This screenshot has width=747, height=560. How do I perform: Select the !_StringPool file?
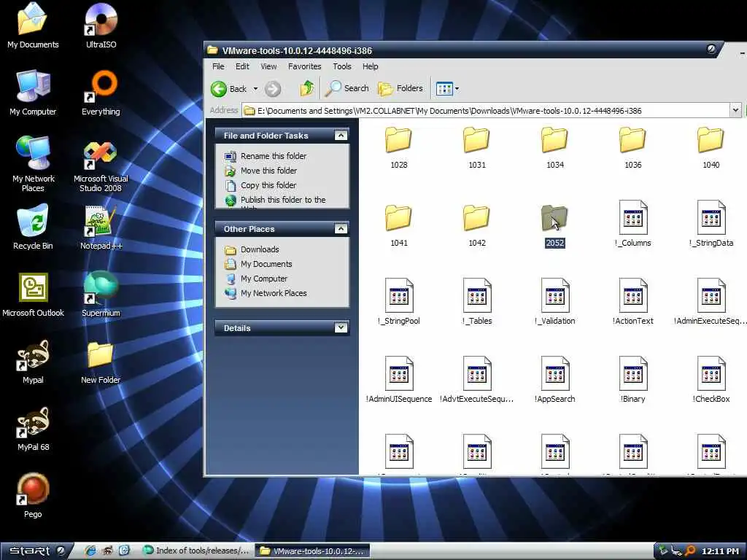coord(399,301)
